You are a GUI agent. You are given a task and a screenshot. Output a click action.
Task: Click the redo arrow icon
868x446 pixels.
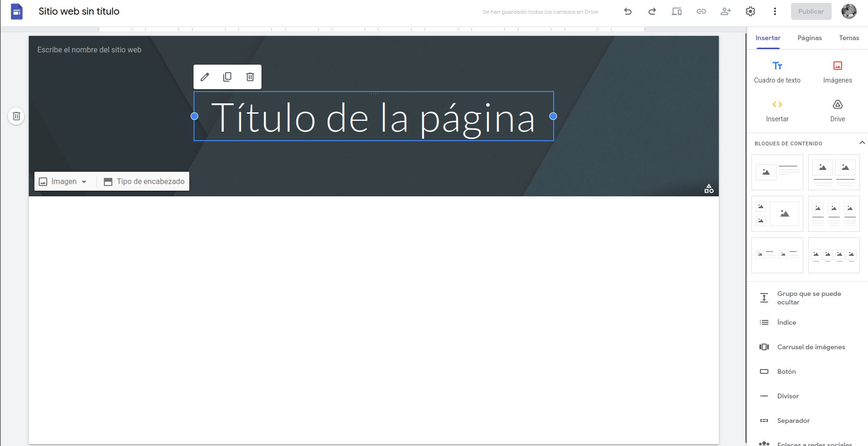(x=652, y=11)
